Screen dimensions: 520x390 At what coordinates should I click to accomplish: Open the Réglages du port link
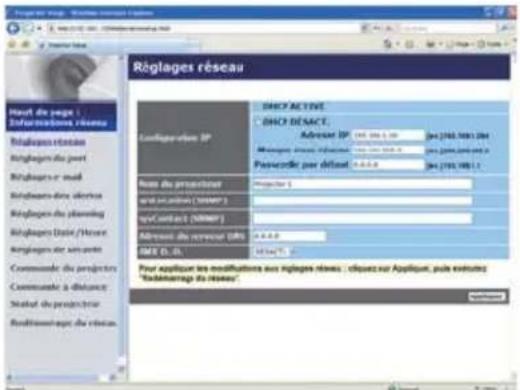coord(48,158)
